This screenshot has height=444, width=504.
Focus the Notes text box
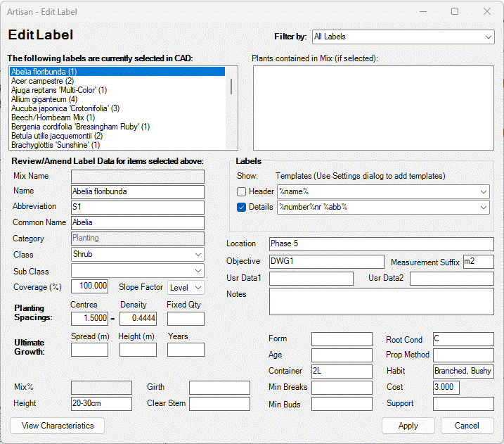tap(381, 300)
